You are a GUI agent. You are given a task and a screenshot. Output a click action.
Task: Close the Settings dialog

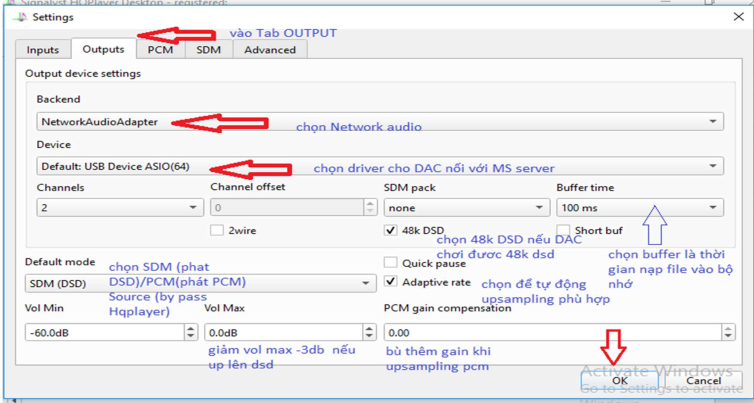click(739, 17)
